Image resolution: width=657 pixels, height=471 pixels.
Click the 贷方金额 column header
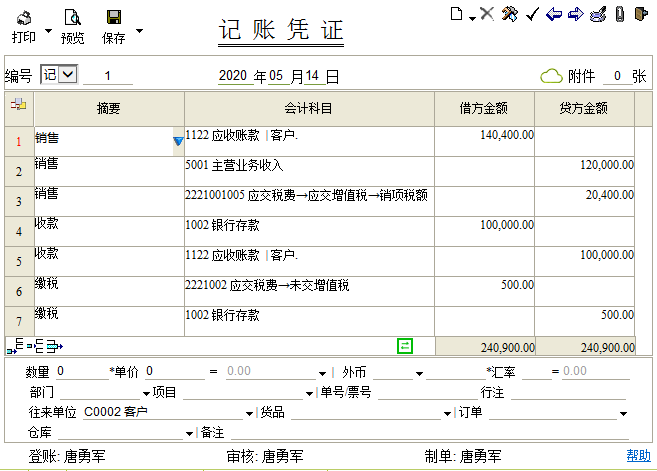pyautogui.click(x=585, y=109)
